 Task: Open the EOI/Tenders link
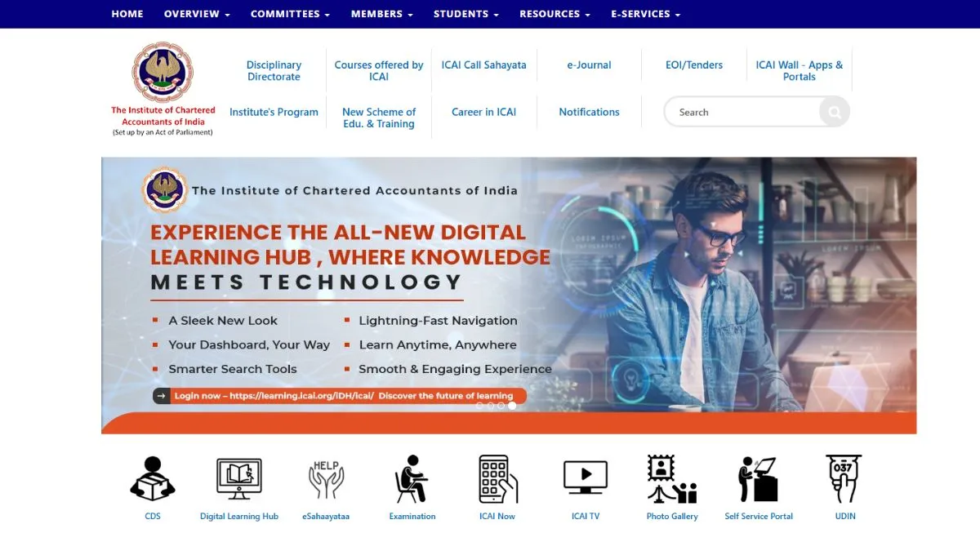693,64
